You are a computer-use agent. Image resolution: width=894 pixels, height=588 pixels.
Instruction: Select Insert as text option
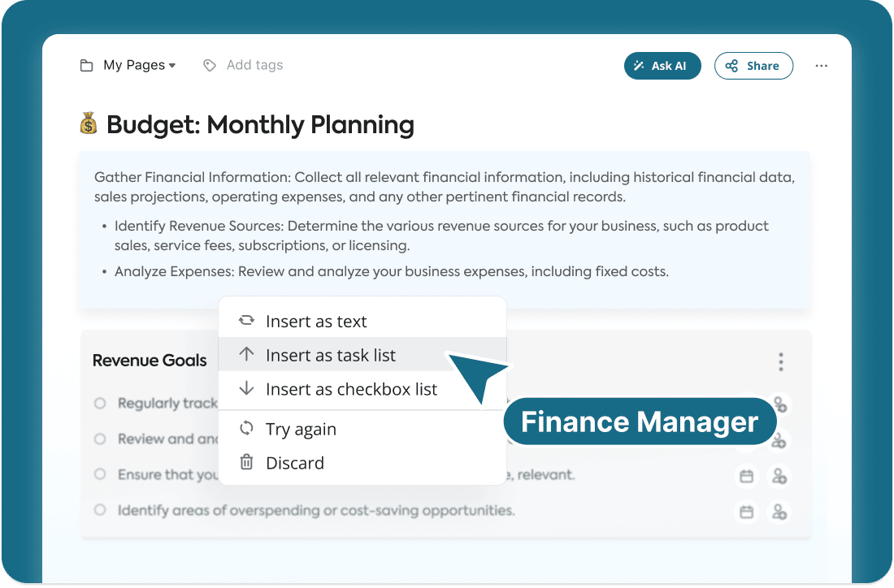362,321
